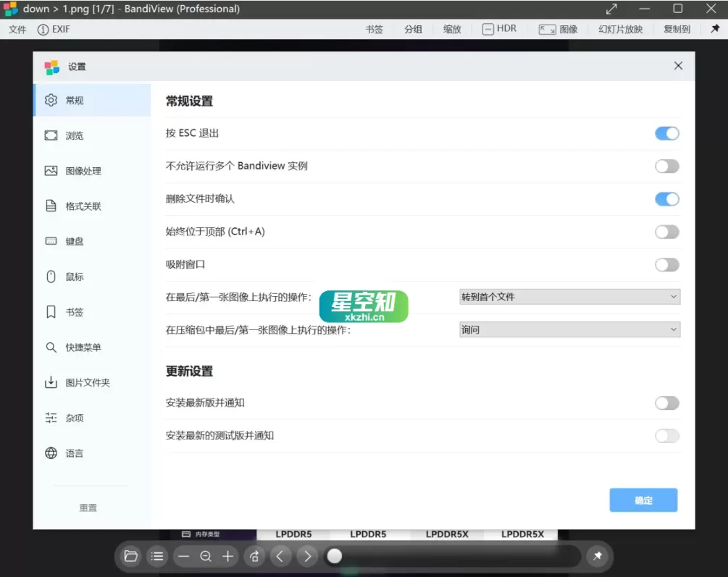Disable 按 ESC 退出 toggle
728x577 pixels.
[x=666, y=133]
